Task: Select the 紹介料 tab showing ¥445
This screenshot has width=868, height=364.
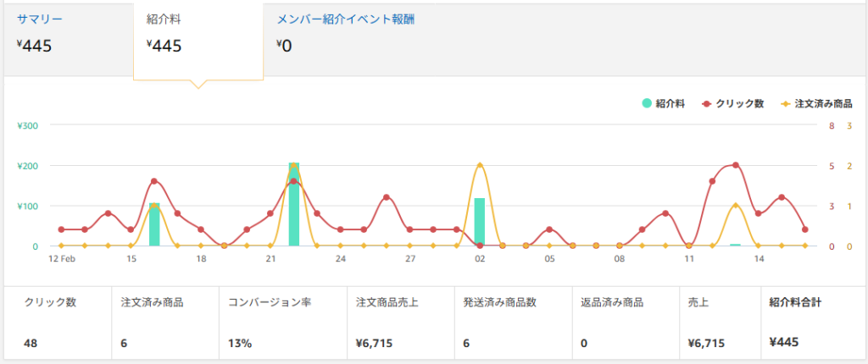Action: pyautogui.click(x=164, y=19)
